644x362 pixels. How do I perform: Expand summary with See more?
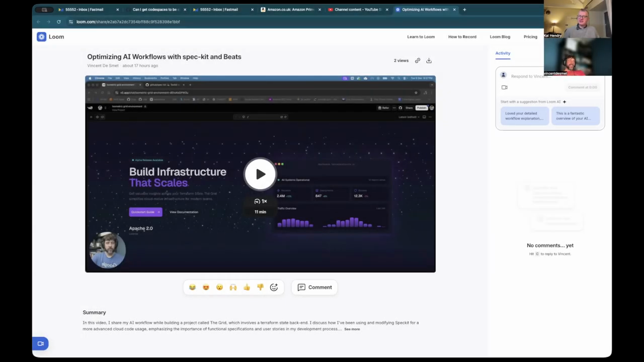352,329
